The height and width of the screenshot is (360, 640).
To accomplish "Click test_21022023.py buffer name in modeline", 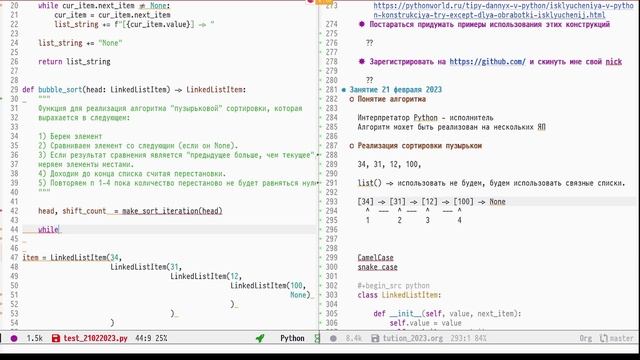I will tap(96, 338).
